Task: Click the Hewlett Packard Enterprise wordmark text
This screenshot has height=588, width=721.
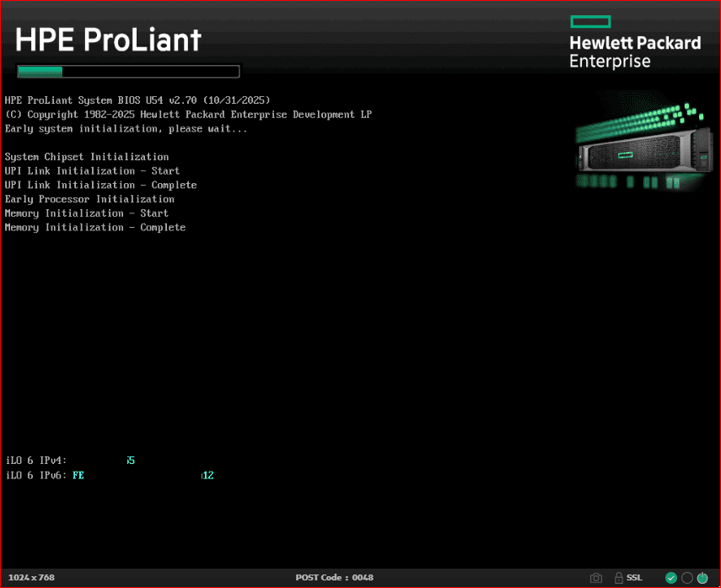Action: [x=634, y=51]
